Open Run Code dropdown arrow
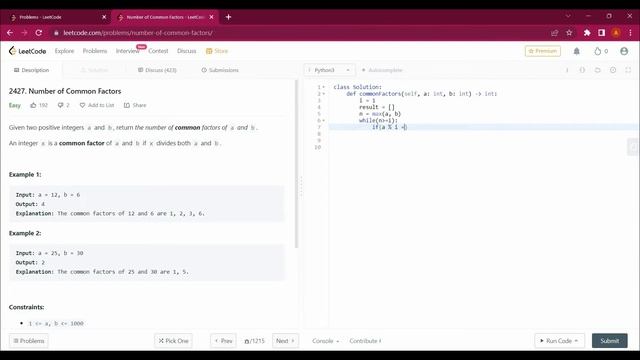This screenshot has height=360, width=640. click(576, 341)
